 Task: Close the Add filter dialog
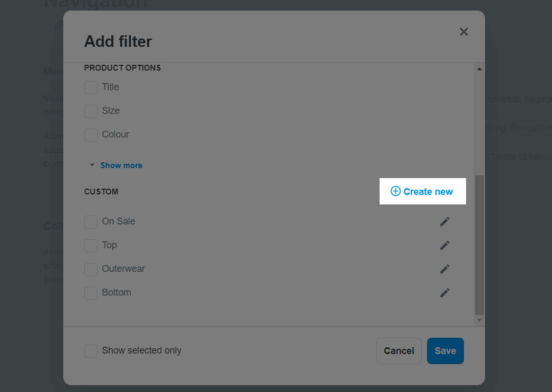pyautogui.click(x=463, y=32)
